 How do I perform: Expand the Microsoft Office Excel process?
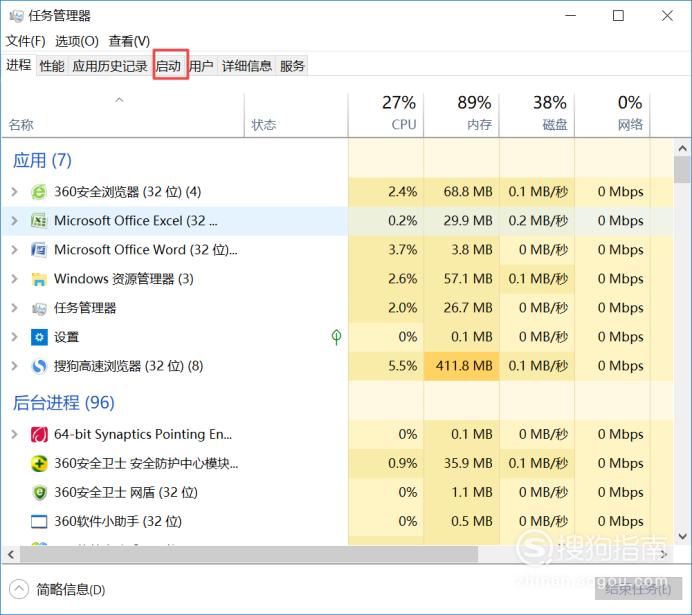[x=15, y=221]
